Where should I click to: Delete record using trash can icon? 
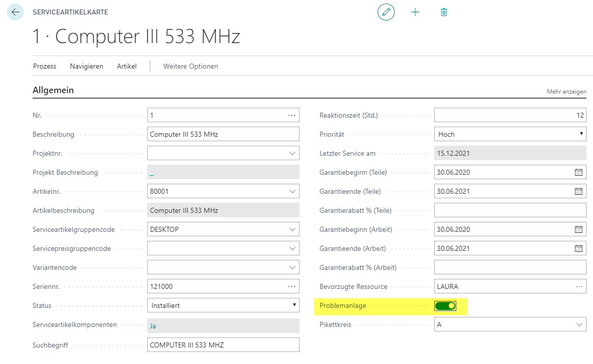click(x=444, y=12)
